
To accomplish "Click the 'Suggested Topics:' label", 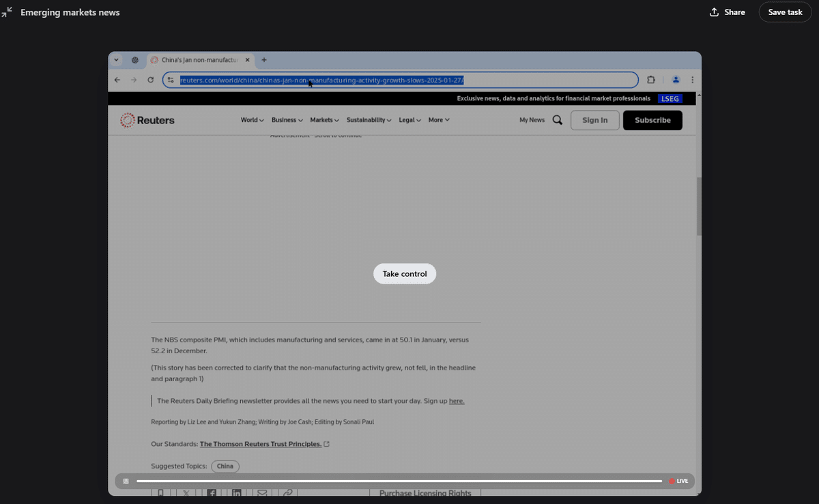I will (x=179, y=466).
